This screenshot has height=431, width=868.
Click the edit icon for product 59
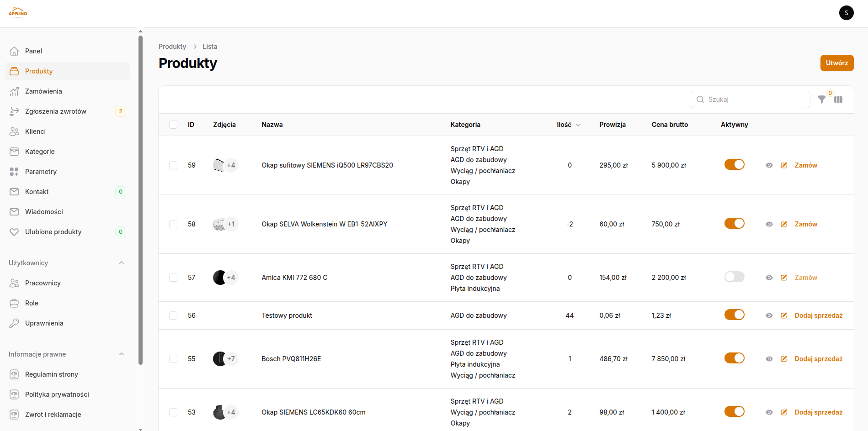783,165
